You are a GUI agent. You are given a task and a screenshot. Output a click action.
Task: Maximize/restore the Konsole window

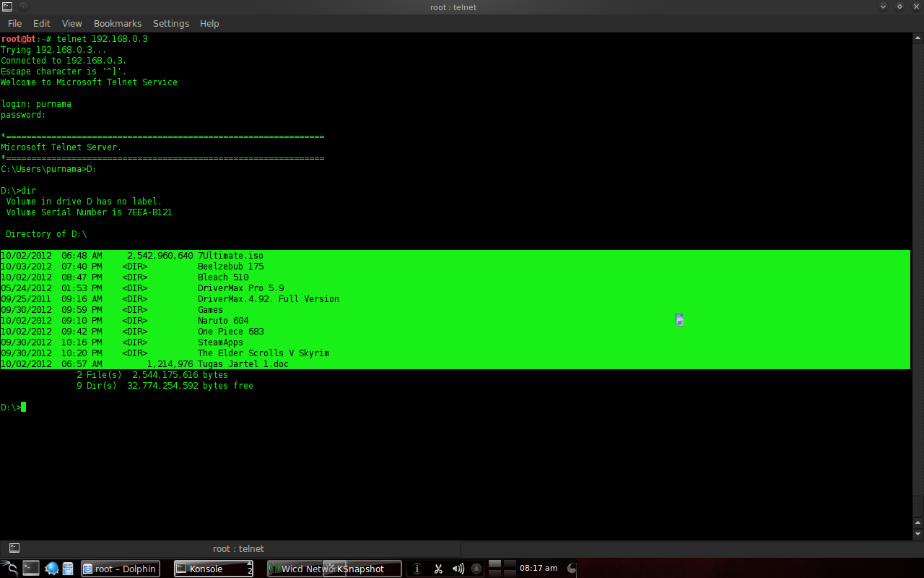(900, 7)
